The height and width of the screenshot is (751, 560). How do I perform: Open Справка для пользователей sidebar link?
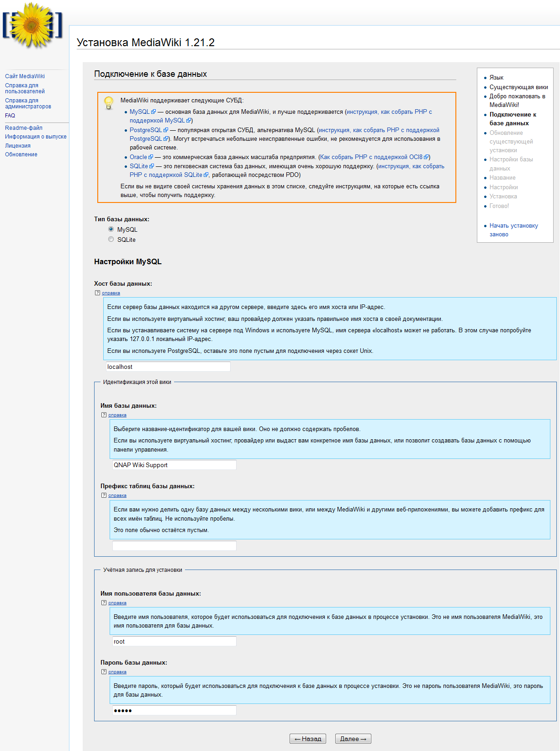pos(25,88)
